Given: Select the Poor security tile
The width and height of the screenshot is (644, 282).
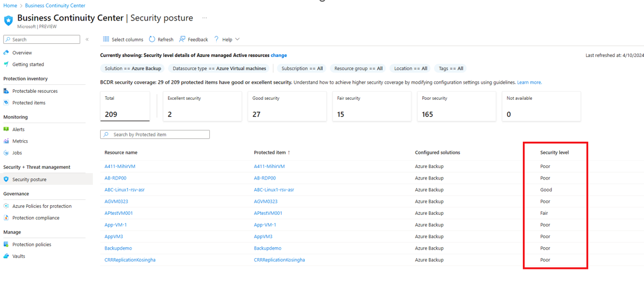Looking at the screenshot, I should coord(457,107).
